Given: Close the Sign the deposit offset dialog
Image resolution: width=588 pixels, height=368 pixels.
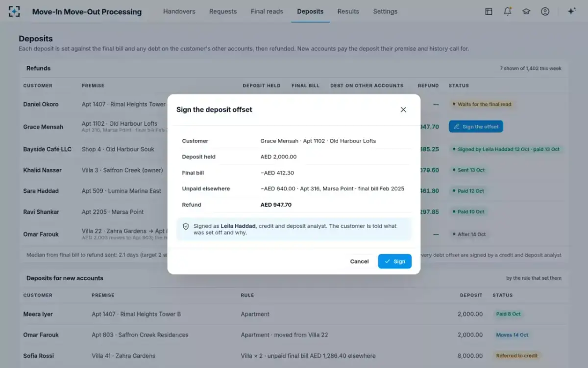Looking at the screenshot, I should pos(403,109).
